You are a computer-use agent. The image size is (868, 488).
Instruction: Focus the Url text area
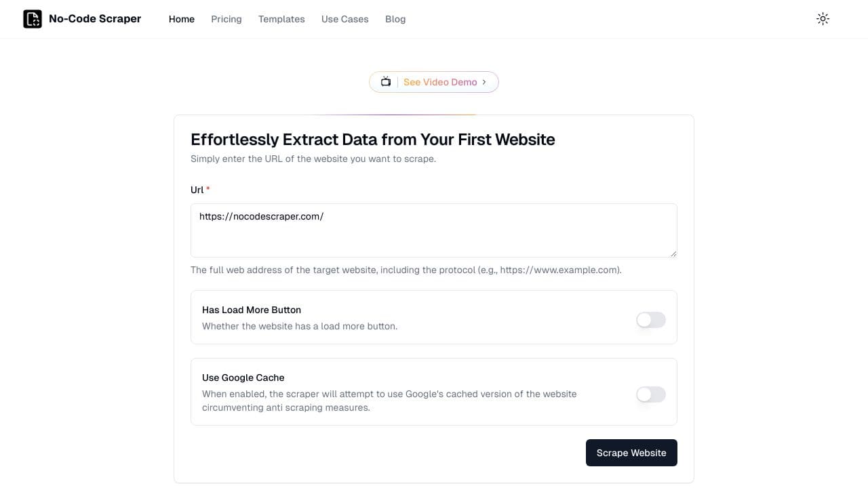(x=434, y=230)
